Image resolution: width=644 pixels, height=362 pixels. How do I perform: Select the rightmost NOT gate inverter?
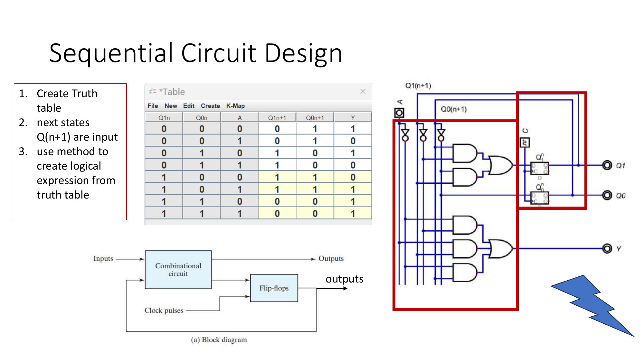coord(441,135)
